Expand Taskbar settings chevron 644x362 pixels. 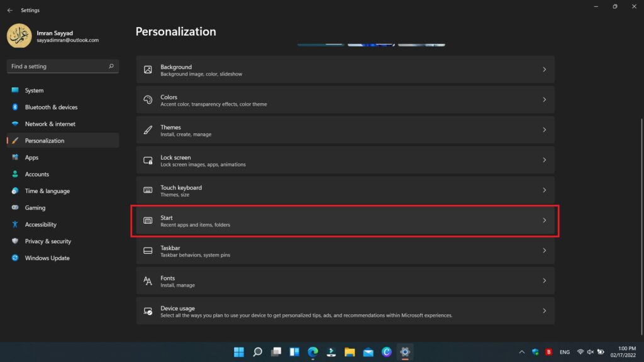click(545, 250)
